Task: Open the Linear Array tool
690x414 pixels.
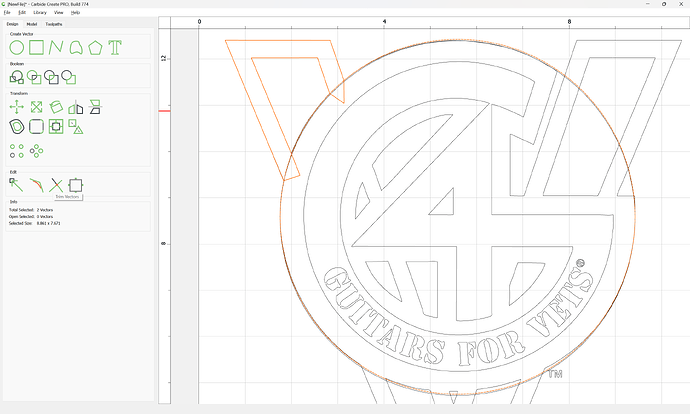Action: (17, 151)
